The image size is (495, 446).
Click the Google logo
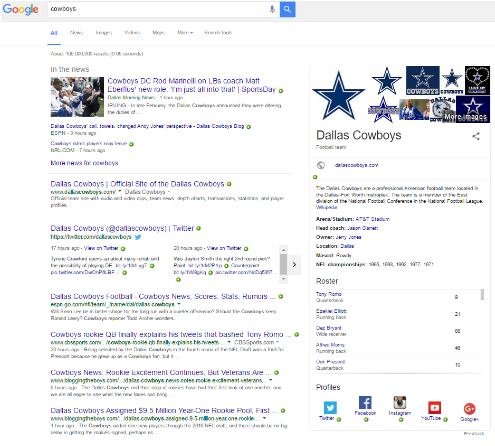20,9
